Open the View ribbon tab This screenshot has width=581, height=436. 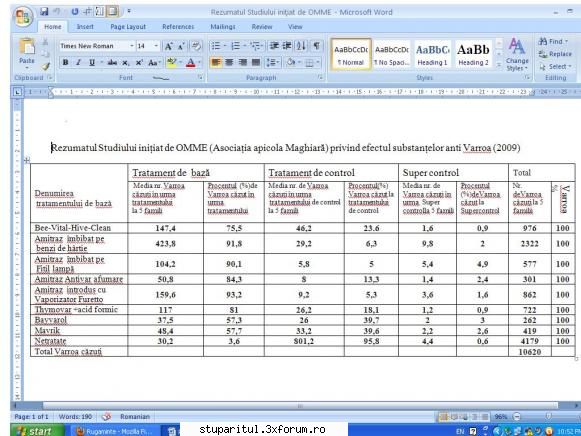point(295,27)
